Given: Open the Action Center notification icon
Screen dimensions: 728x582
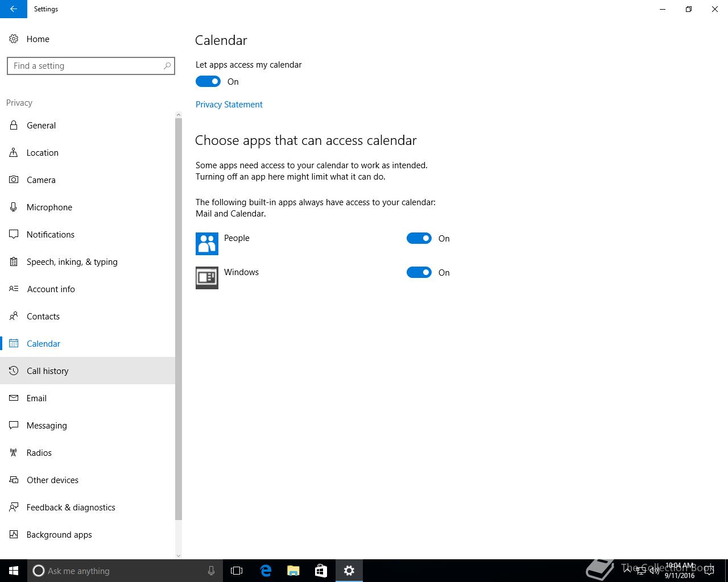Looking at the screenshot, I should tap(709, 571).
